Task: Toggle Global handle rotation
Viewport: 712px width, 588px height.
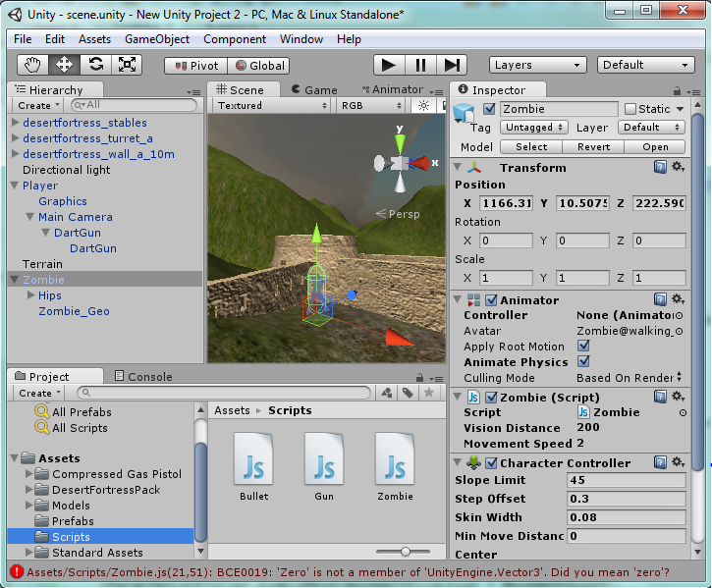Action: pyautogui.click(x=258, y=66)
